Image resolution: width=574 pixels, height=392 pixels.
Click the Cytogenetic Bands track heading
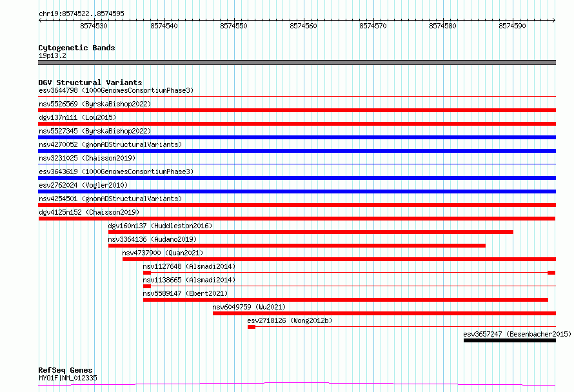click(77, 48)
